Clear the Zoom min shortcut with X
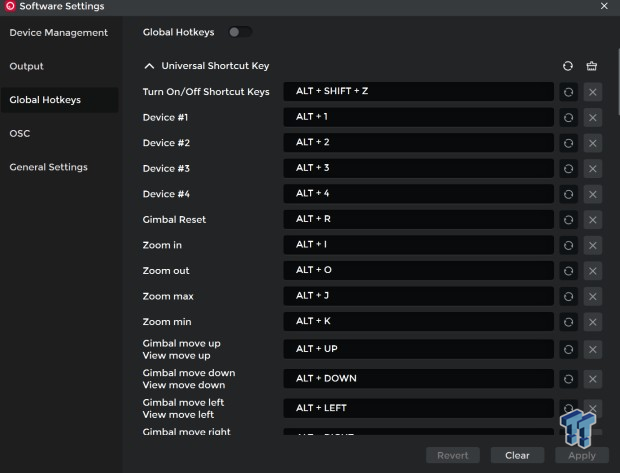 coord(592,322)
